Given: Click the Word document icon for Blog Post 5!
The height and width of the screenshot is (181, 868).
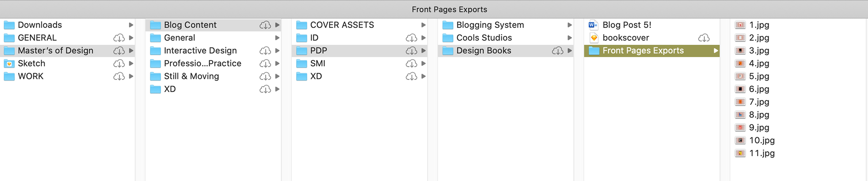Looking at the screenshot, I should 594,25.
